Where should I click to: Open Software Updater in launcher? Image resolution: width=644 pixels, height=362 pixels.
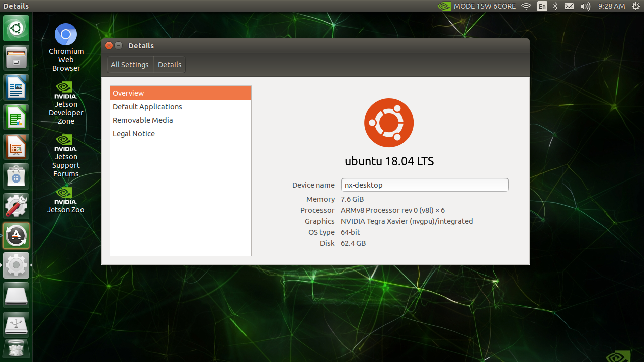16,236
